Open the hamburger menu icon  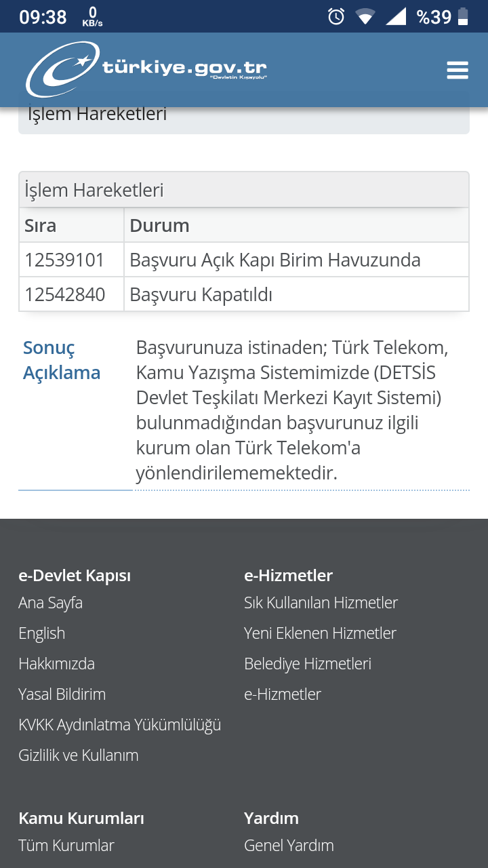click(x=457, y=70)
